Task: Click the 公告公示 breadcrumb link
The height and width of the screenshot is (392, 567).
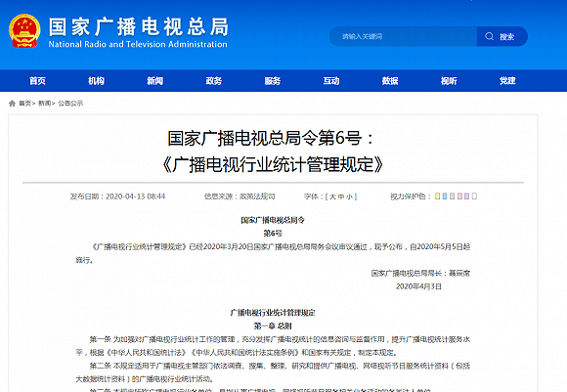Action: [70, 104]
